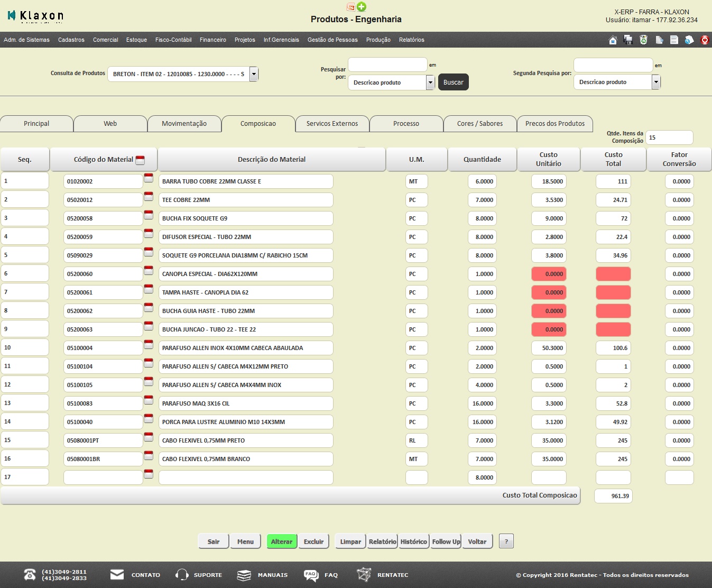This screenshot has height=588, width=712.
Task: Click the Quantidade column header
Action: tap(482, 159)
